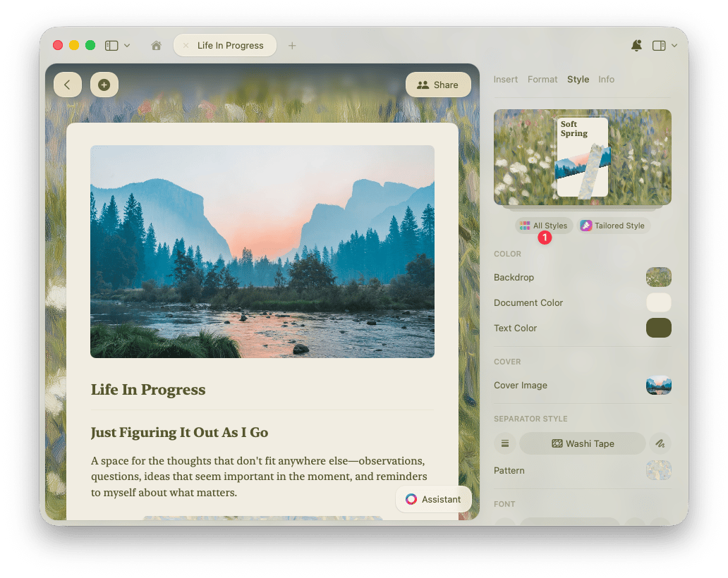Click the Backdrop label

coord(514,278)
